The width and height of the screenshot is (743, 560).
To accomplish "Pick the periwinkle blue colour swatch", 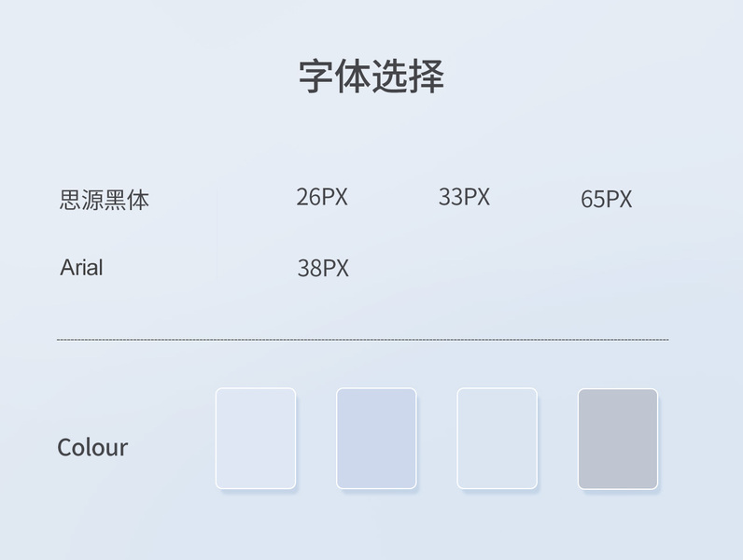I will pyautogui.click(x=376, y=439).
